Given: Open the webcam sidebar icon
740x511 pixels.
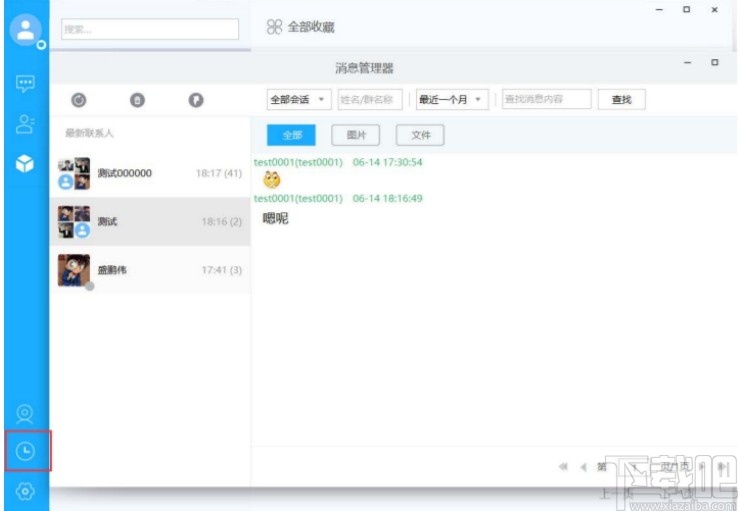Looking at the screenshot, I should (x=25, y=414).
